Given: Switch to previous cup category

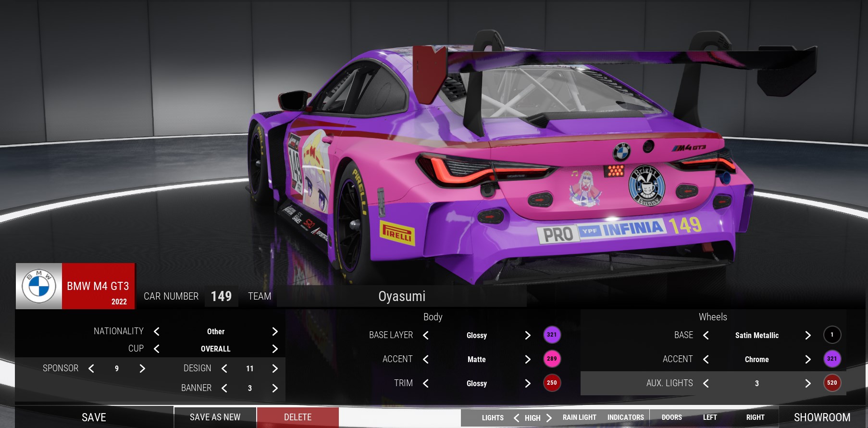Looking at the screenshot, I should (156, 349).
